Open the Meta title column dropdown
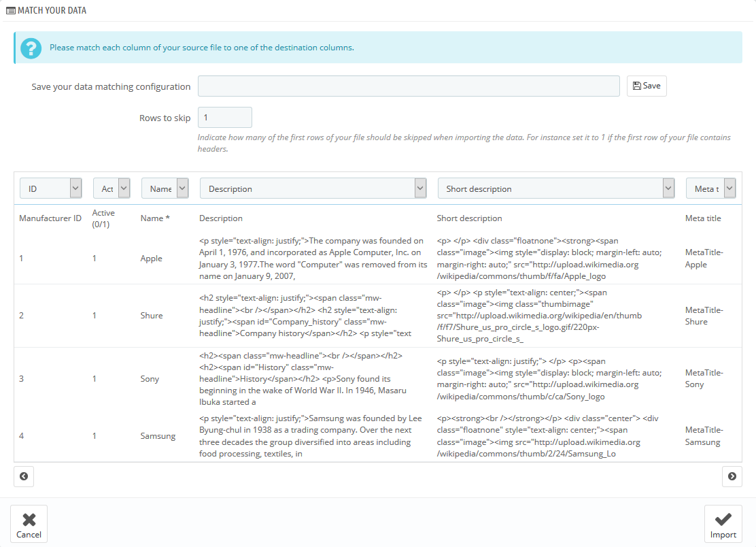The height and width of the screenshot is (547, 756). [x=710, y=188]
